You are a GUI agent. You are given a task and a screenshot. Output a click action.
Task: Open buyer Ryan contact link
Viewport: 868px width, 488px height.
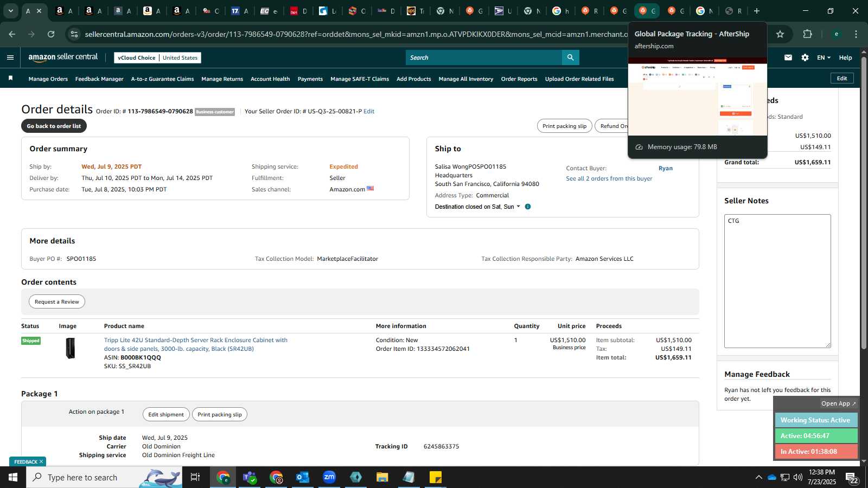tap(666, 168)
